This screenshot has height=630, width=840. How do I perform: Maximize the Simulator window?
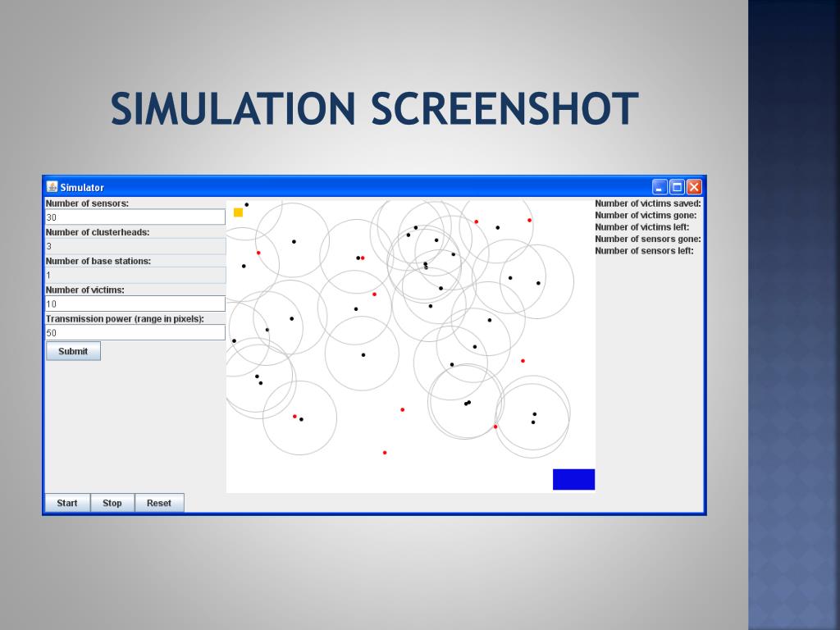tap(677, 187)
